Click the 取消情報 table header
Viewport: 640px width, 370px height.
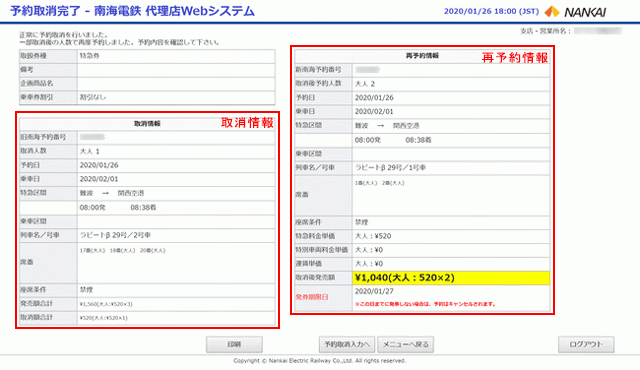point(147,124)
